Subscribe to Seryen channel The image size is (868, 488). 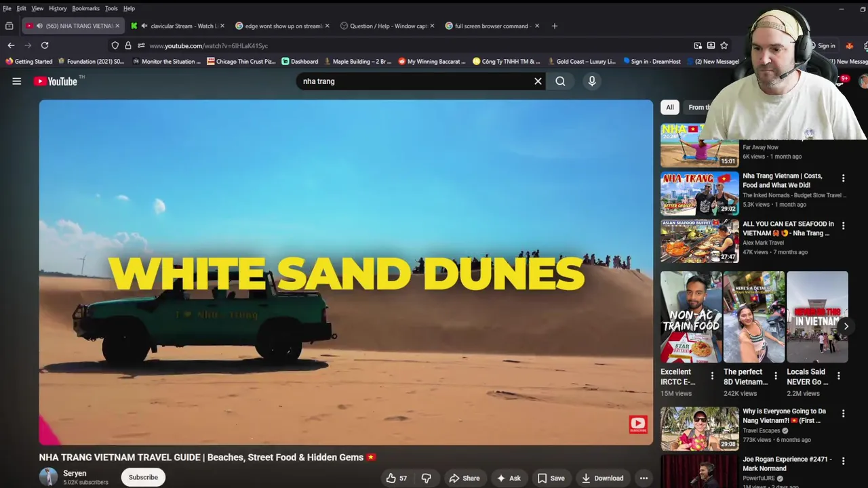(143, 477)
